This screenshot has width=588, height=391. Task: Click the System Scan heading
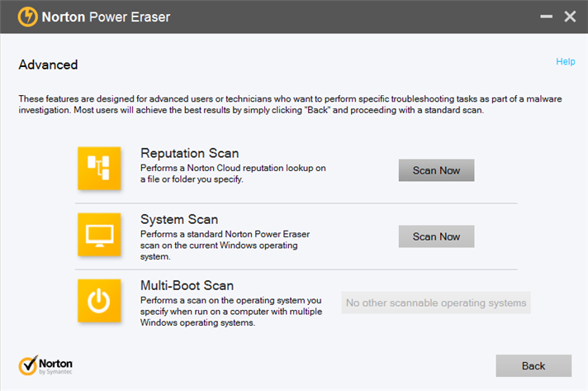coord(179,219)
